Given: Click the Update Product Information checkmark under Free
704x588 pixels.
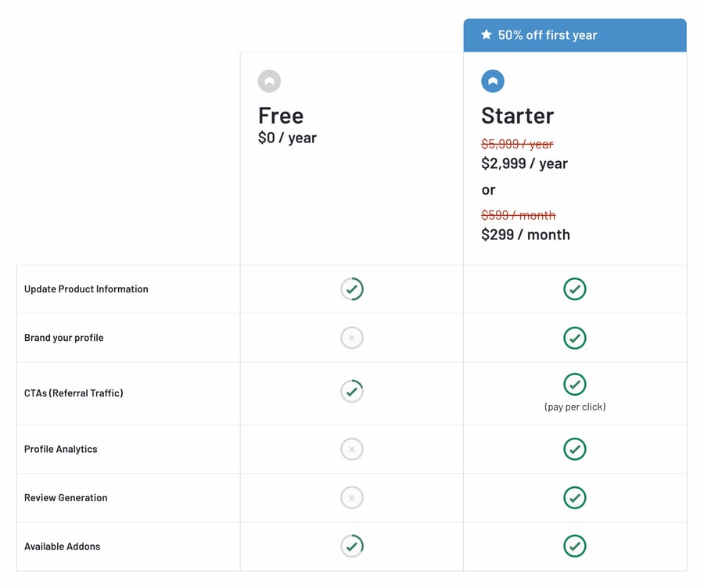Looking at the screenshot, I should pos(352,289).
